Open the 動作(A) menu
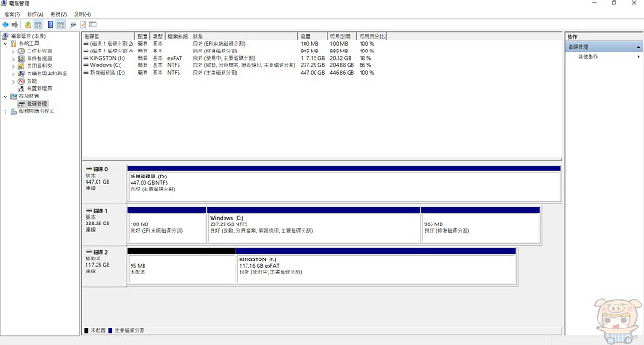Viewport: 644px width, 345px height. click(35, 14)
